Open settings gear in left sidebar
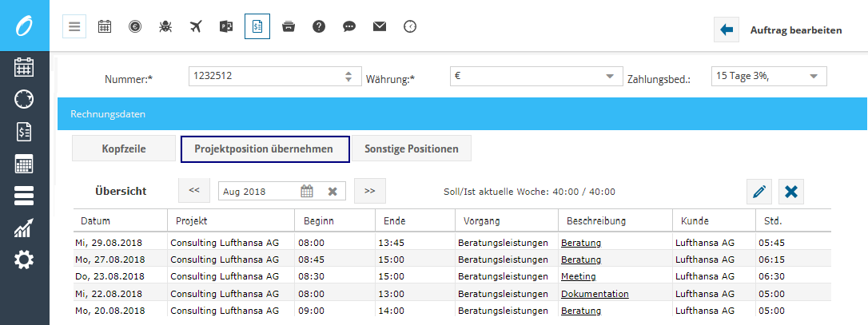 pyautogui.click(x=24, y=260)
